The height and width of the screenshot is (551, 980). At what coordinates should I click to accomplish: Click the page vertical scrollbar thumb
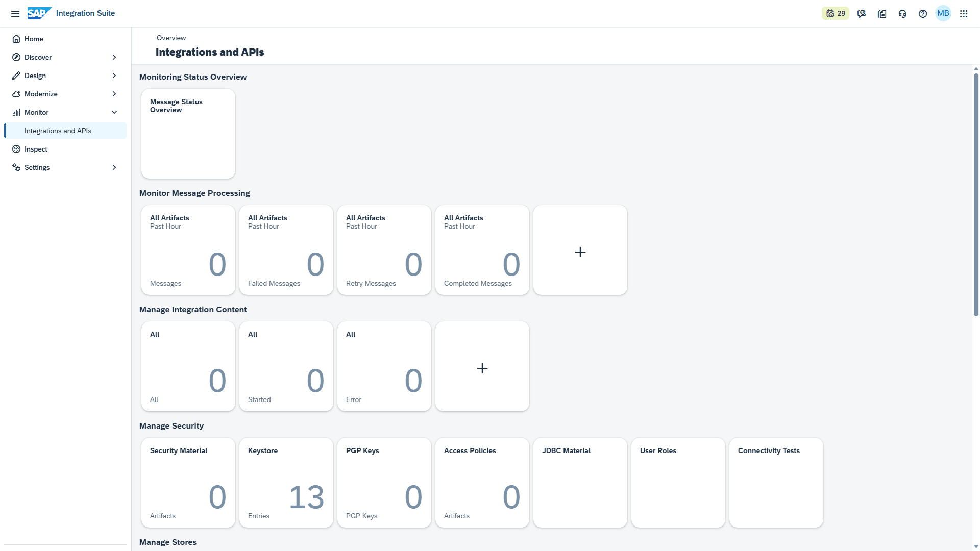(976, 195)
